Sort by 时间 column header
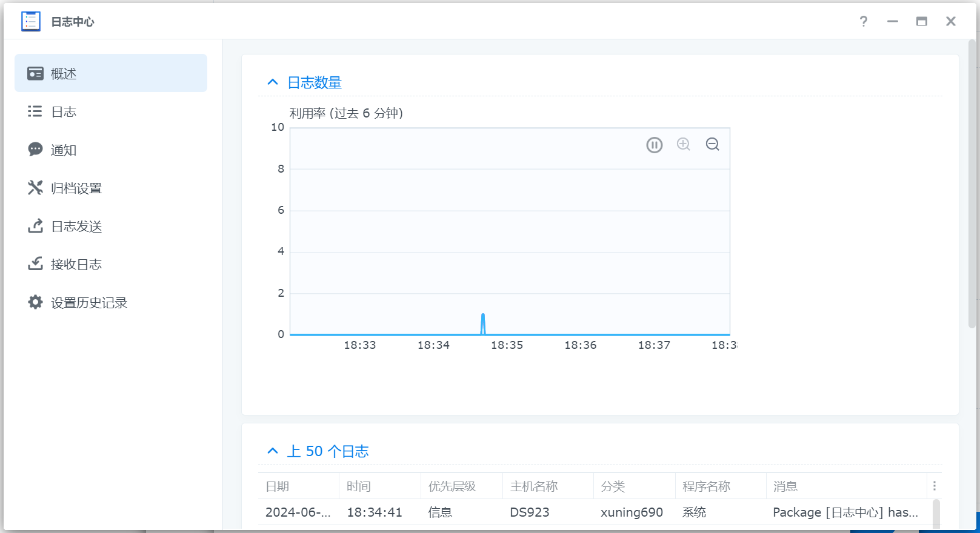 coord(380,486)
